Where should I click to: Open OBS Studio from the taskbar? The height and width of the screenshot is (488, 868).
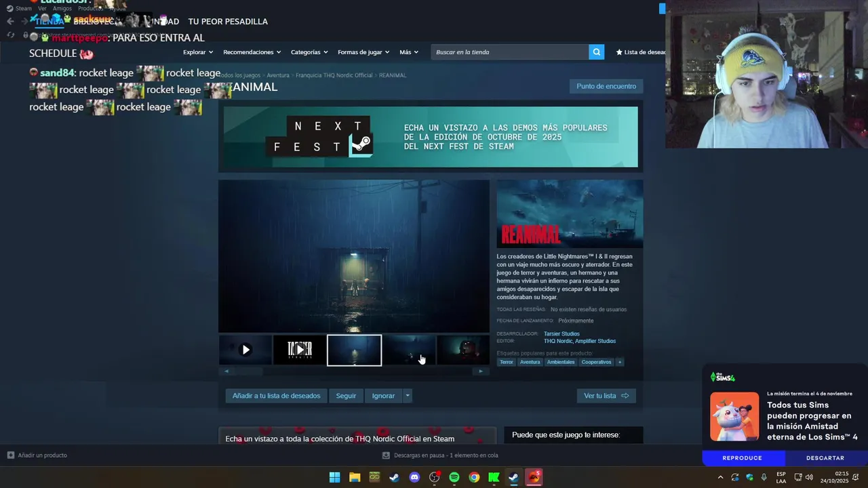(435, 477)
